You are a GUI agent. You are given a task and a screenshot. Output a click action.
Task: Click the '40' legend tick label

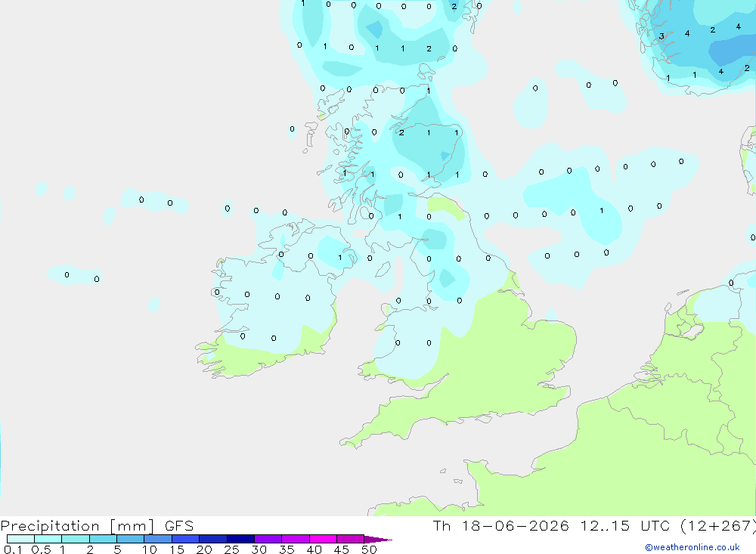pos(314,549)
